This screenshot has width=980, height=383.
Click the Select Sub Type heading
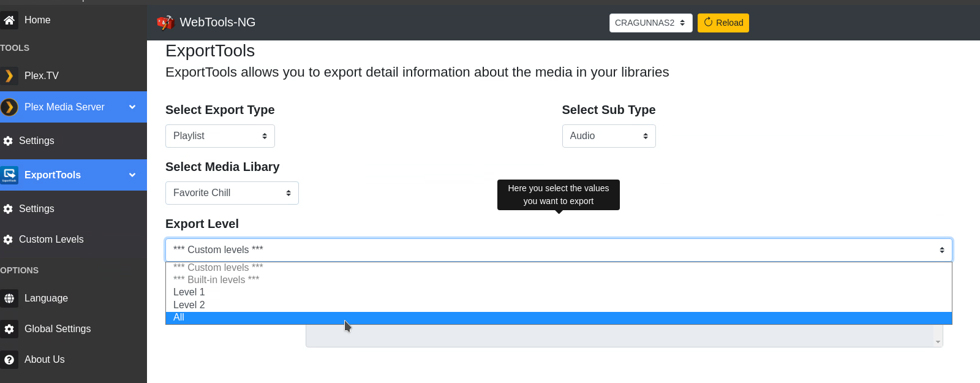pos(609,110)
